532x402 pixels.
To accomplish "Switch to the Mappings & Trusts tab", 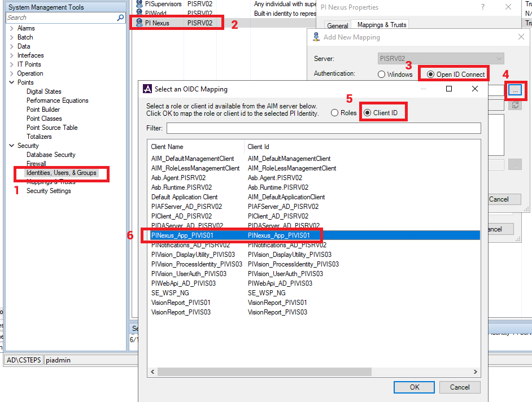I will click(382, 25).
